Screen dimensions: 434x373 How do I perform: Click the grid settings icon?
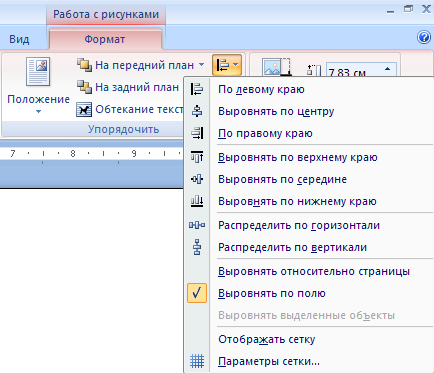pos(197,361)
